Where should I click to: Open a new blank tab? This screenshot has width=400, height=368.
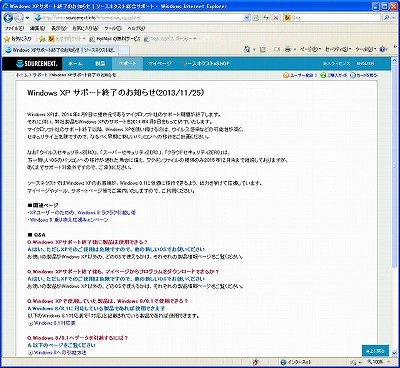pos(124,50)
